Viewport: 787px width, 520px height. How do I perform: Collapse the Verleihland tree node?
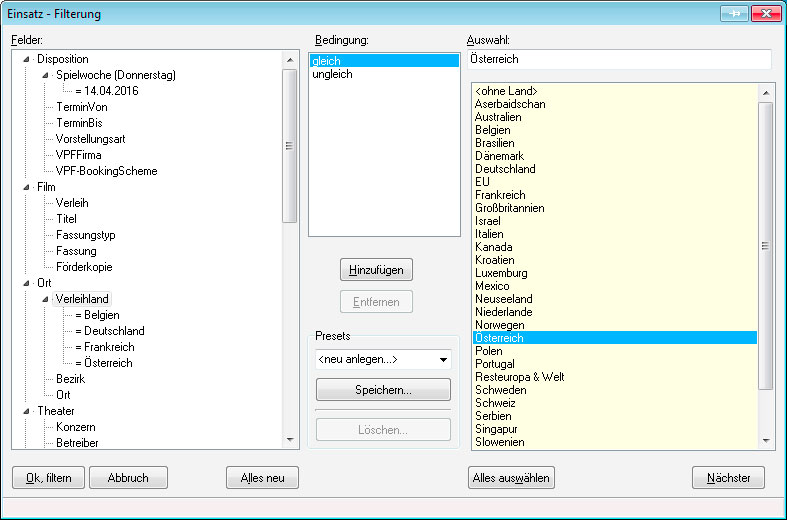coord(45,299)
